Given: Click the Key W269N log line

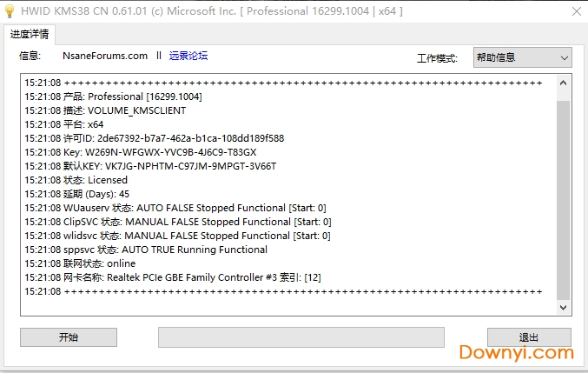Looking at the screenshot, I should (x=141, y=152).
